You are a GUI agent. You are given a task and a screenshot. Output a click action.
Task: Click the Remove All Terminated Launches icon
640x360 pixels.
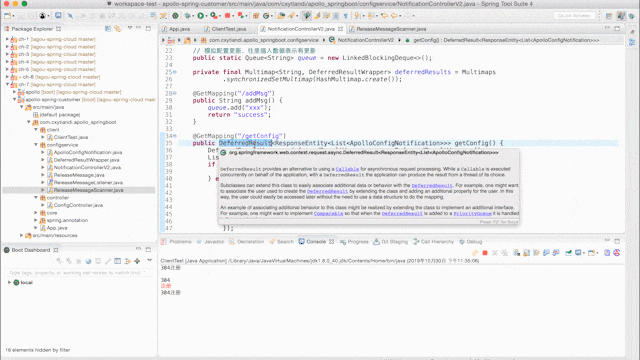coord(504,253)
